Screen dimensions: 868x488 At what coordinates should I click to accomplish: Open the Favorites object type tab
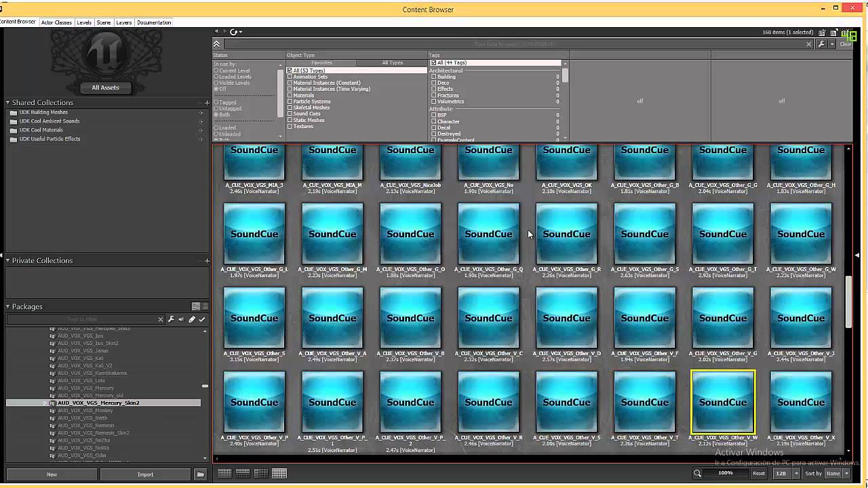point(321,63)
